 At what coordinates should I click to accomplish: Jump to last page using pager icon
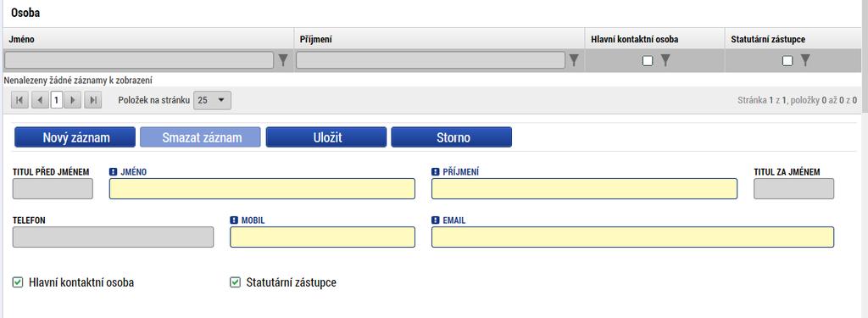pos(93,100)
